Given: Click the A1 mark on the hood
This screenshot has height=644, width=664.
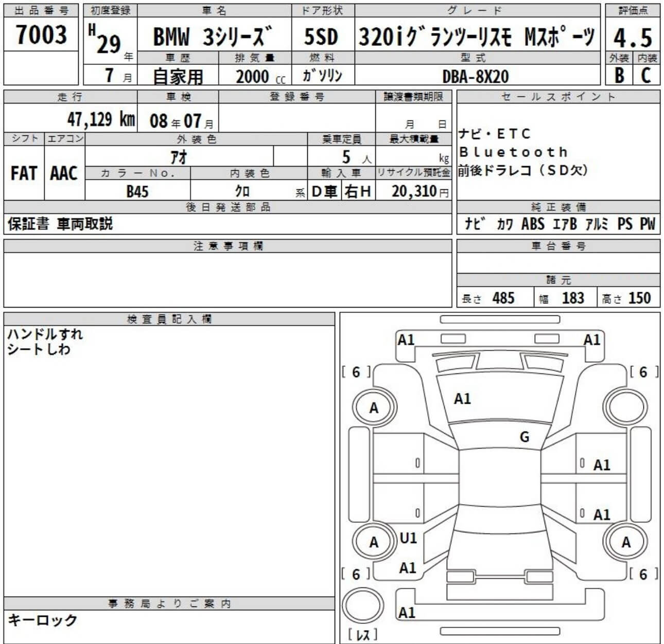Looking at the screenshot, I should [x=462, y=399].
